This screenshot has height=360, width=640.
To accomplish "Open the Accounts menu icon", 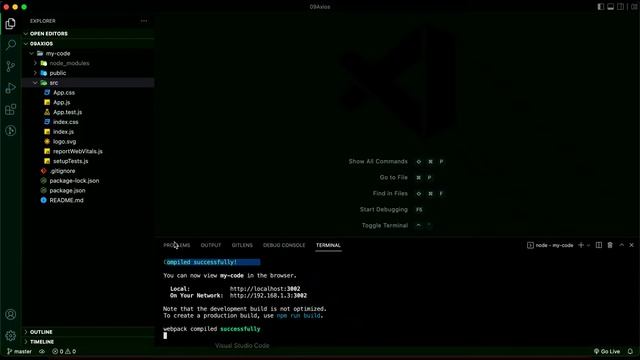I will (x=11, y=314).
